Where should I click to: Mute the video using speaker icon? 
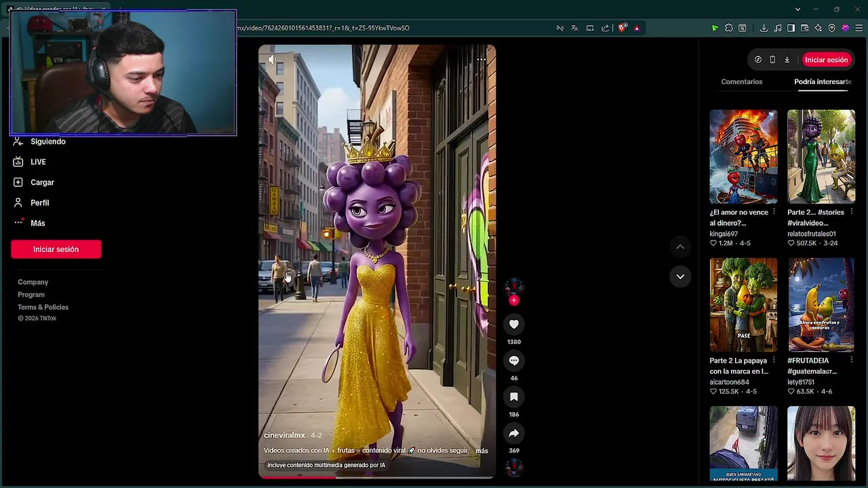pyautogui.click(x=272, y=60)
